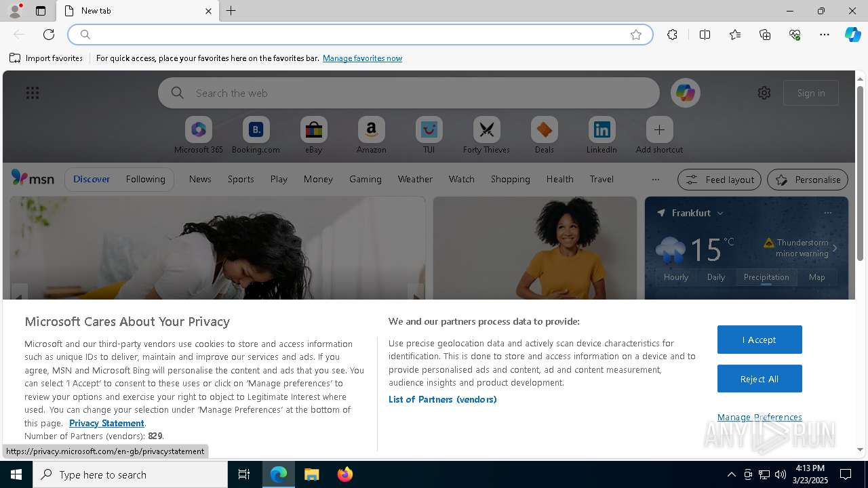Open the Weather category

point(415,179)
